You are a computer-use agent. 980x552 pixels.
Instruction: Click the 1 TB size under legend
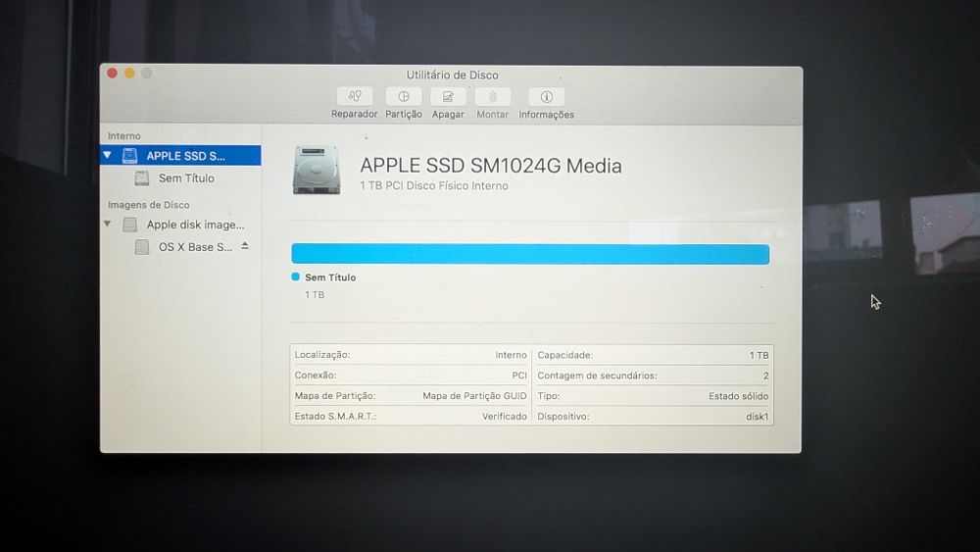point(315,294)
